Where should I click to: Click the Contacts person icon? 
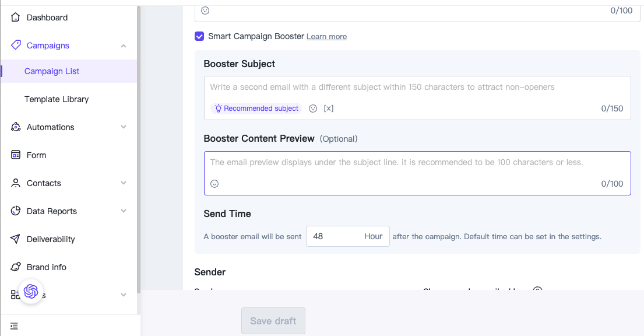coord(16,183)
